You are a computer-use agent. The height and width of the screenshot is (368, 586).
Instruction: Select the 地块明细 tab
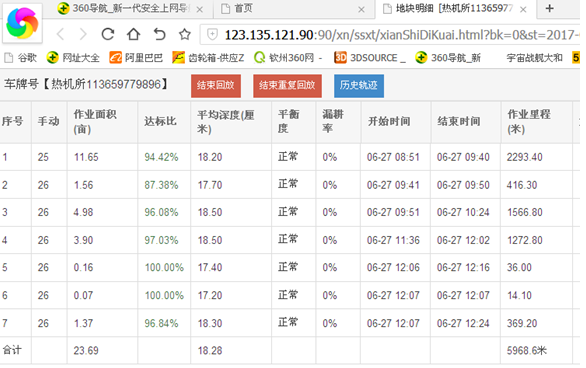click(448, 8)
